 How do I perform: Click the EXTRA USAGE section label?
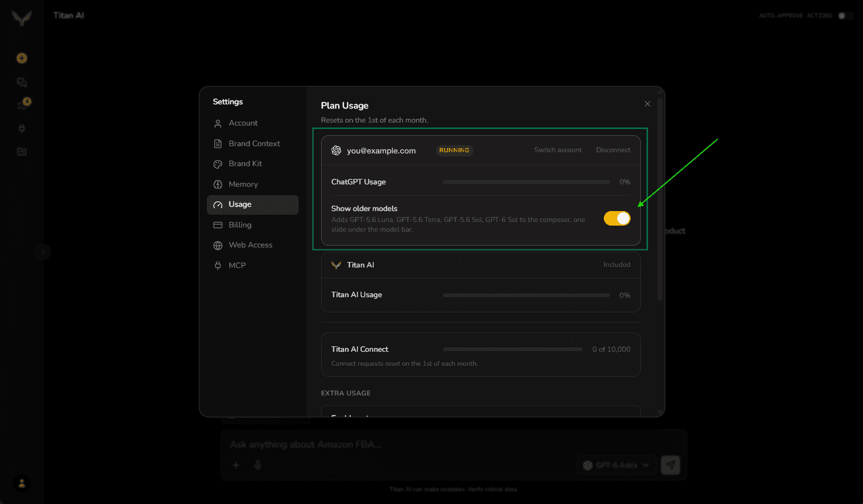[x=346, y=393]
